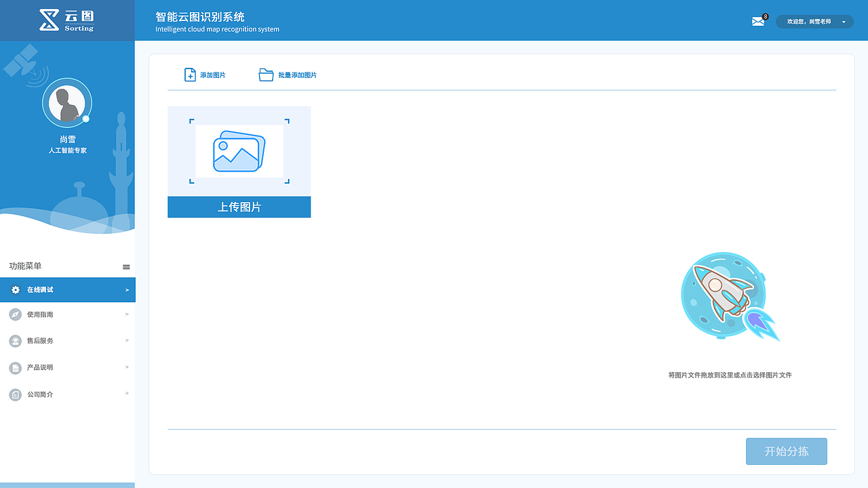868x488 pixels.
Task: Click the 产品说明 document icon
Action: tap(16, 368)
